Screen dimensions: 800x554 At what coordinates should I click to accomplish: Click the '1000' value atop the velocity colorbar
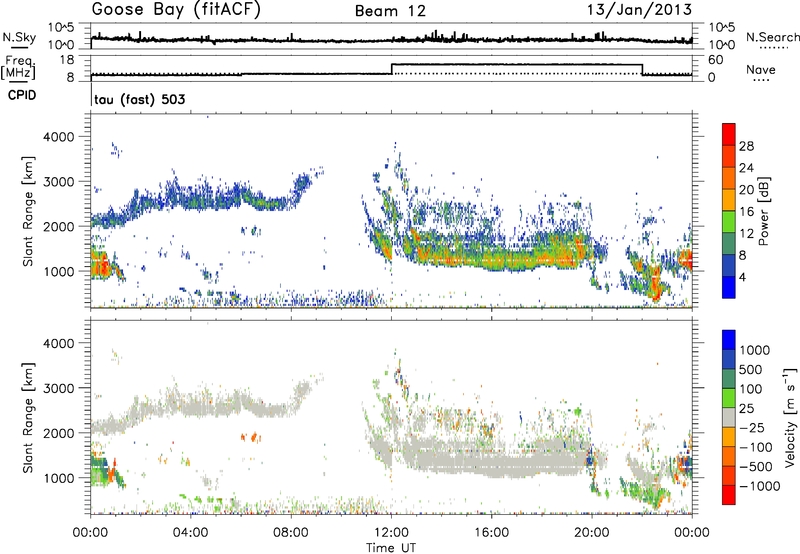coord(755,350)
